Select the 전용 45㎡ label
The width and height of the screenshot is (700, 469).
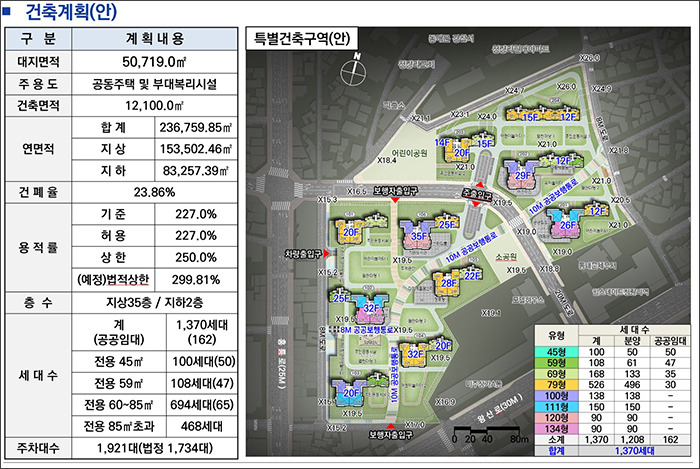pyautogui.click(x=119, y=361)
